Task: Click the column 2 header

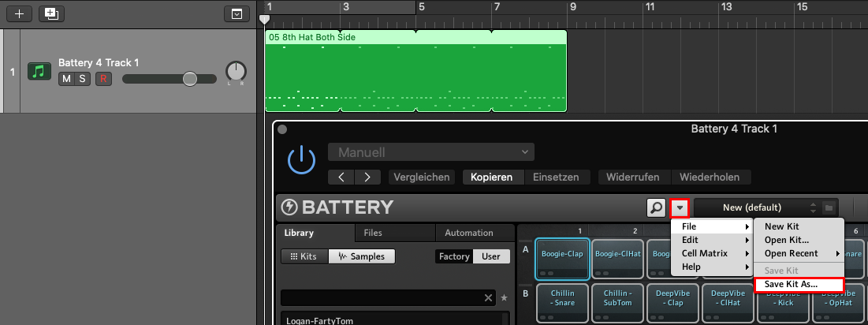Action: (x=635, y=231)
